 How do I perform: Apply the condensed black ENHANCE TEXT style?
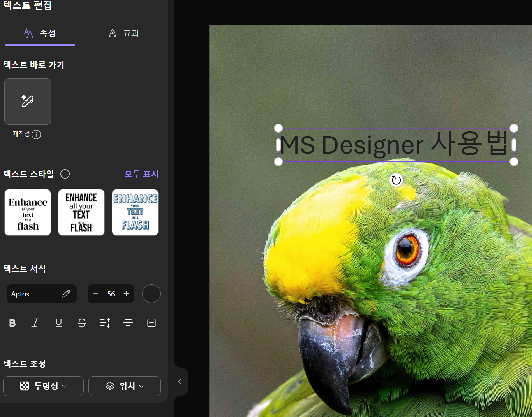(x=81, y=212)
